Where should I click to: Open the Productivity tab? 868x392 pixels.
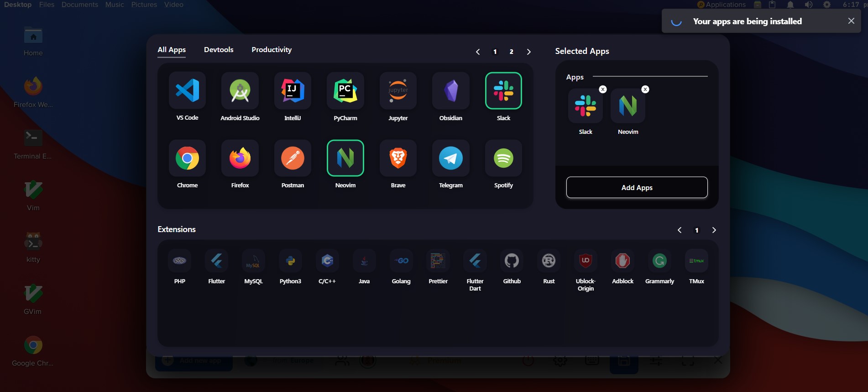[x=272, y=50]
